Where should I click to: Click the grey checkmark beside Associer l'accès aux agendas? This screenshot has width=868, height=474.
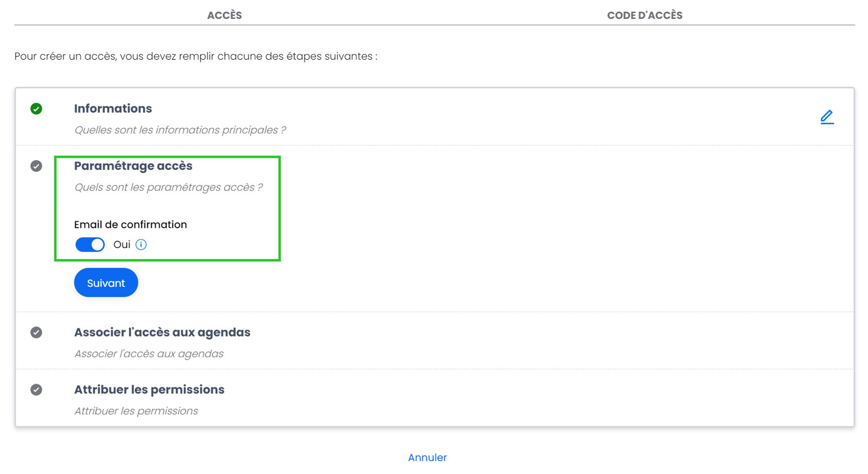pyautogui.click(x=36, y=333)
